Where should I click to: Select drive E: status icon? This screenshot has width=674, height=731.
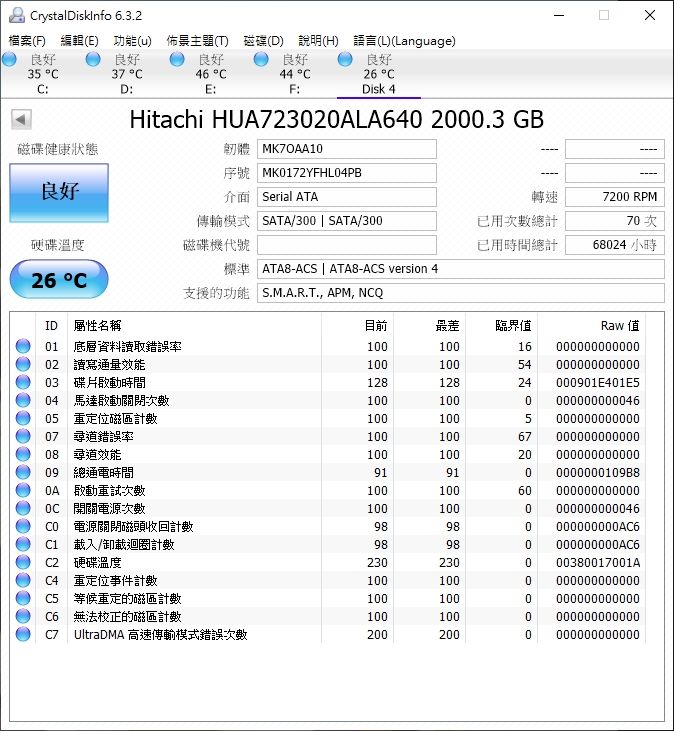tap(178, 60)
